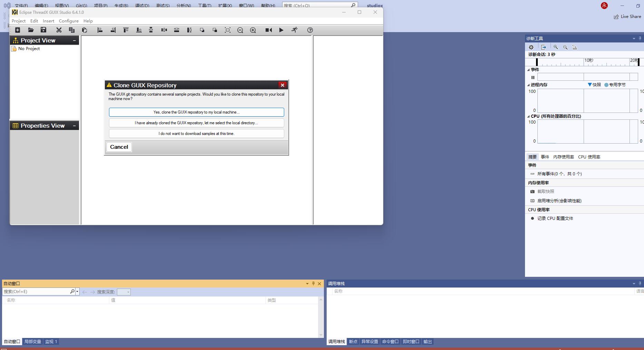644x350 pixels.
Task: Click the Align Left icon
Action: click(100, 30)
